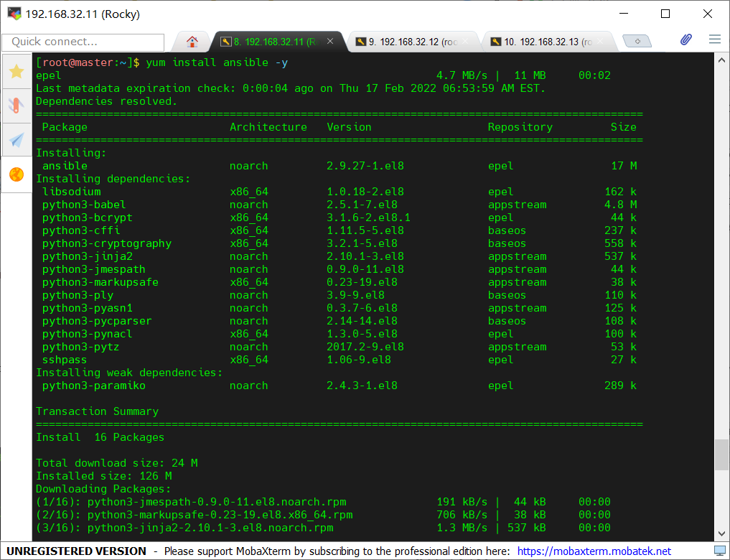Open the Sessions star sidebar tab

pyautogui.click(x=17, y=71)
